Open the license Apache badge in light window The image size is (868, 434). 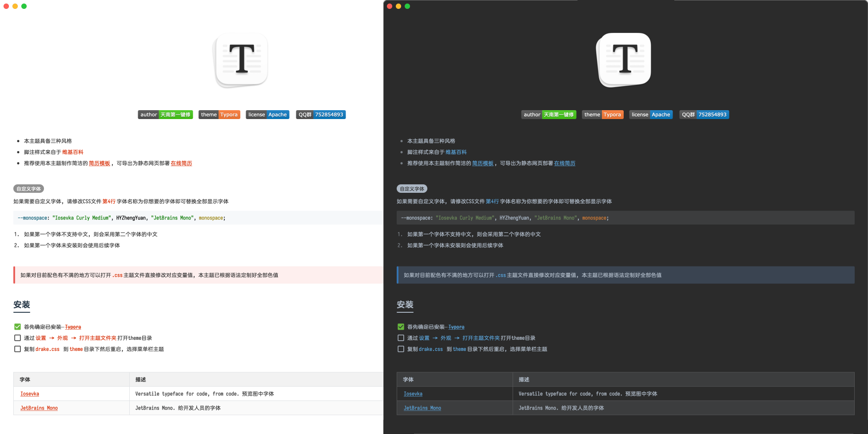(267, 115)
